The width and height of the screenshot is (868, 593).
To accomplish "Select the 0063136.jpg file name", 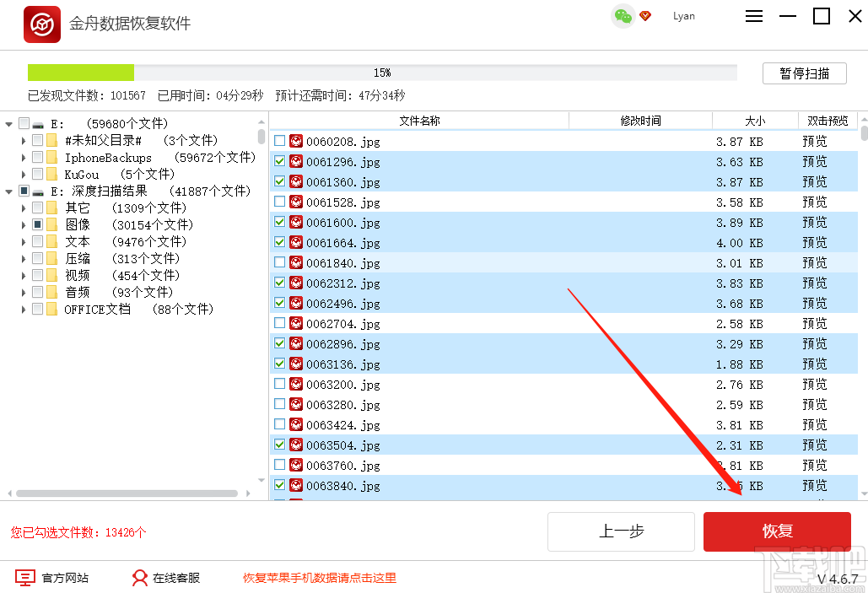I will [x=342, y=364].
